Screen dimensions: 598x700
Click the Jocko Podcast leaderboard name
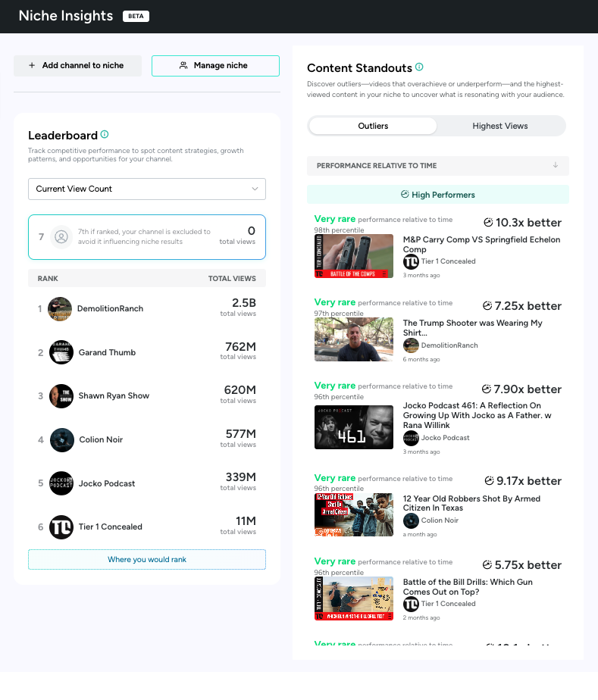(107, 483)
